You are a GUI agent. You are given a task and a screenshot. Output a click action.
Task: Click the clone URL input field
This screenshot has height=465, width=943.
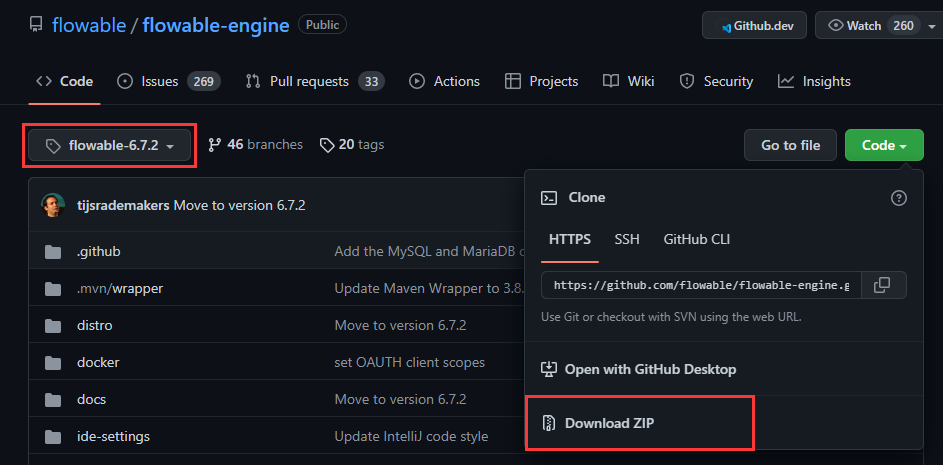(x=701, y=285)
